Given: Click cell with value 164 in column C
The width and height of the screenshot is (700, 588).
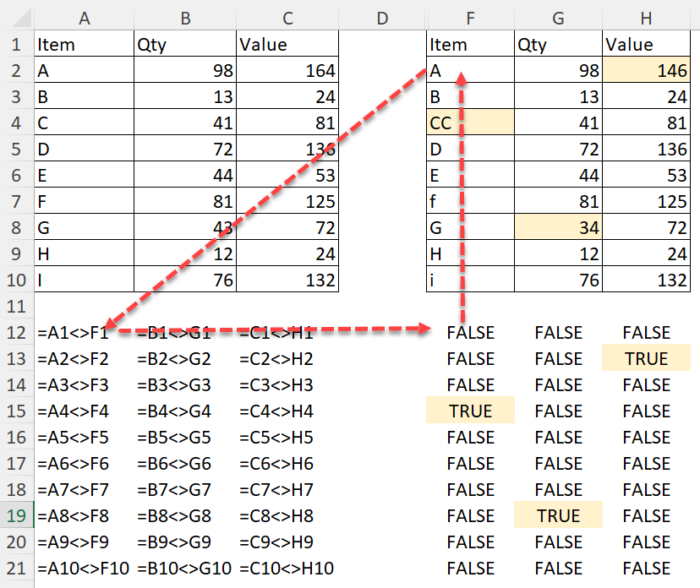Looking at the screenshot, I should [287, 72].
